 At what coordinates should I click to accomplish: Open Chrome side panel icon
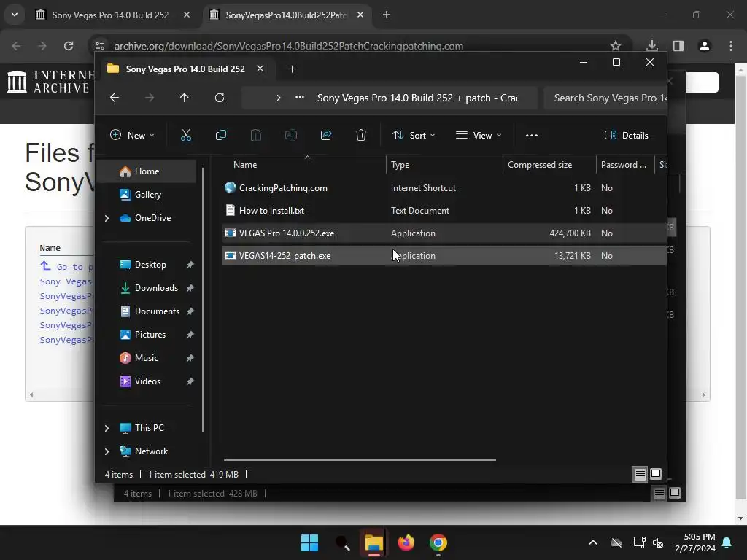[x=678, y=46]
